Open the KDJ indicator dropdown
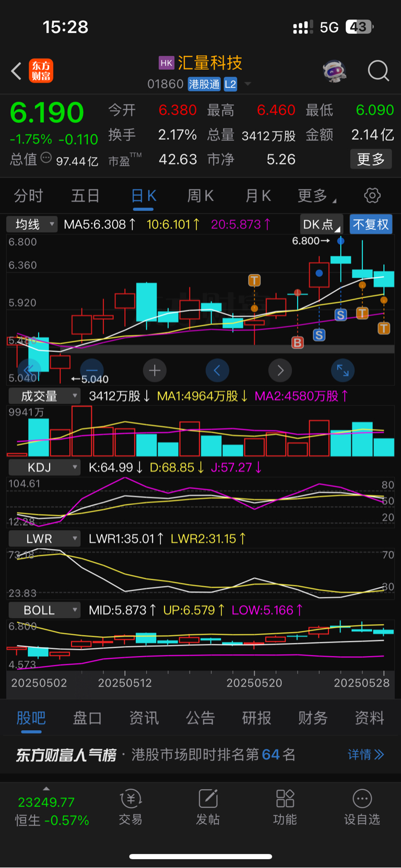The image size is (401, 868). click(44, 467)
